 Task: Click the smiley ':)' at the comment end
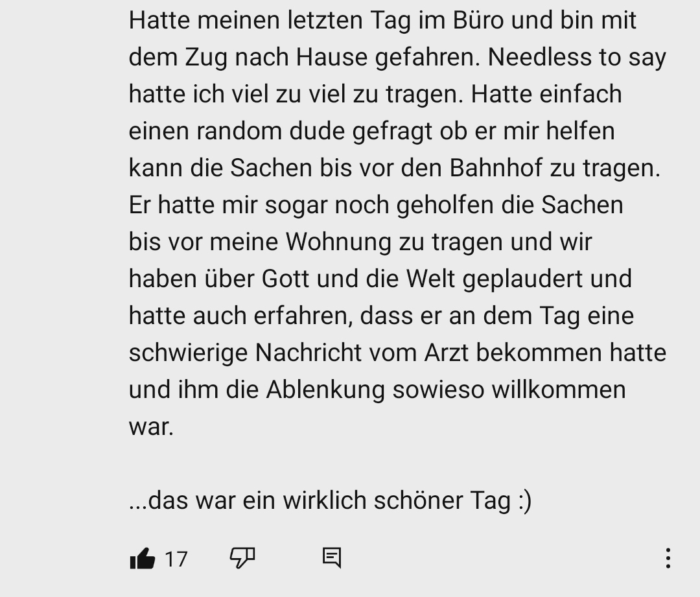point(525,501)
